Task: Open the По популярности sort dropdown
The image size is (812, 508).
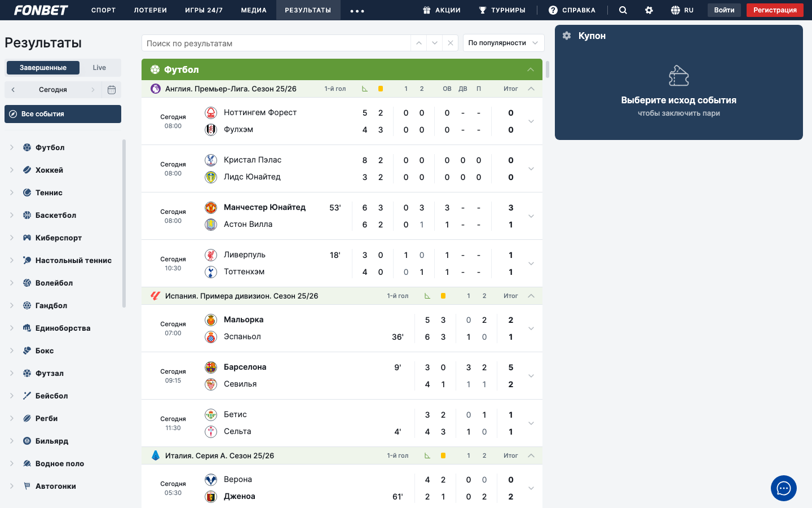Action: pos(504,43)
